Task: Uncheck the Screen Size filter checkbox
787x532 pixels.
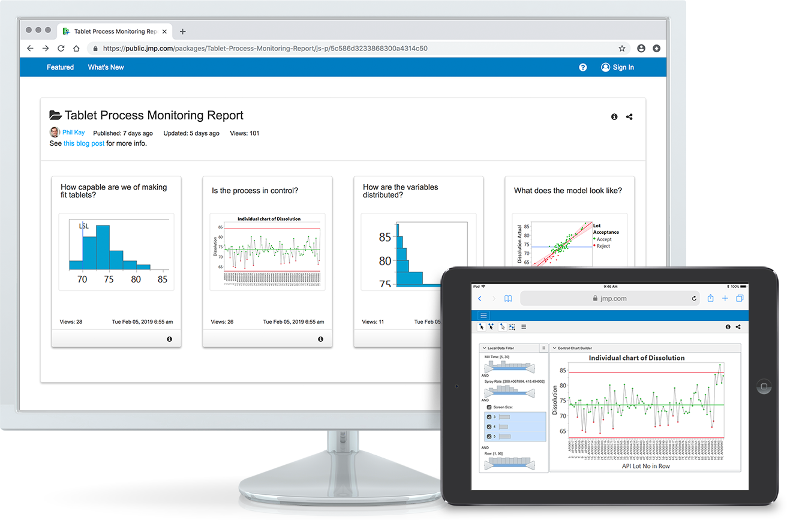Action: [x=489, y=407]
